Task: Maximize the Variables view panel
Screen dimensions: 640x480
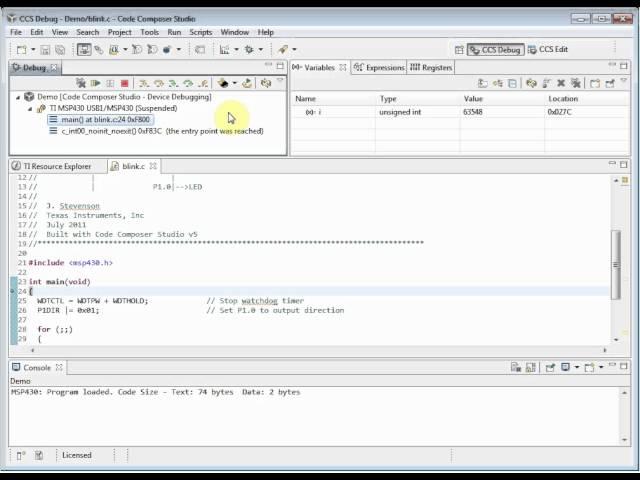Action: pos(624,66)
